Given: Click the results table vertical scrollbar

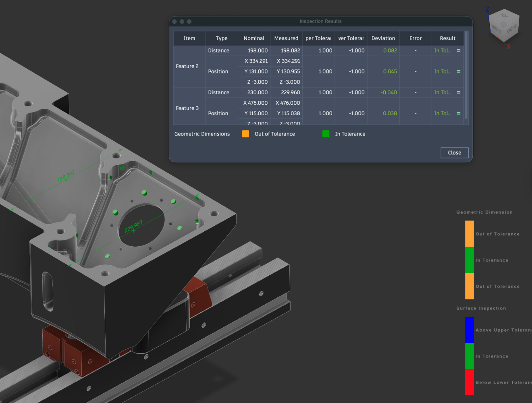Looking at the screenshot, I should [466, 75].
